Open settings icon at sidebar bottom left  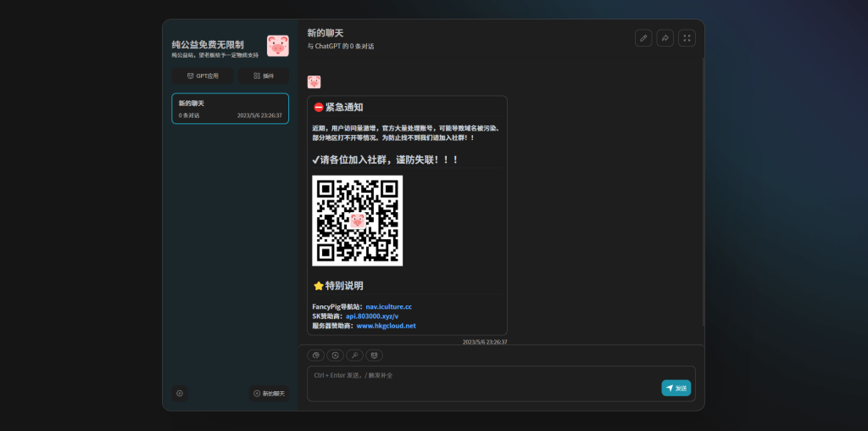click(x=180, y=394)
